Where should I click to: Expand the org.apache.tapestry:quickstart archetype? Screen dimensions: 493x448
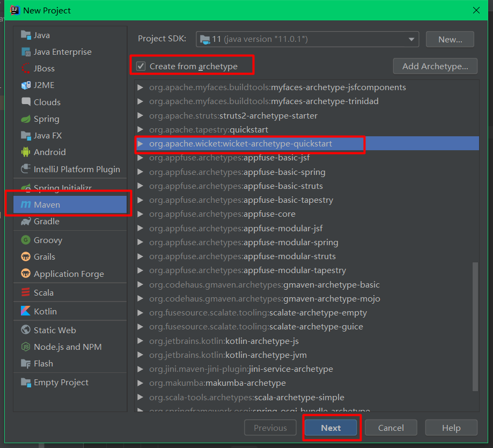[x=141, y=130]
